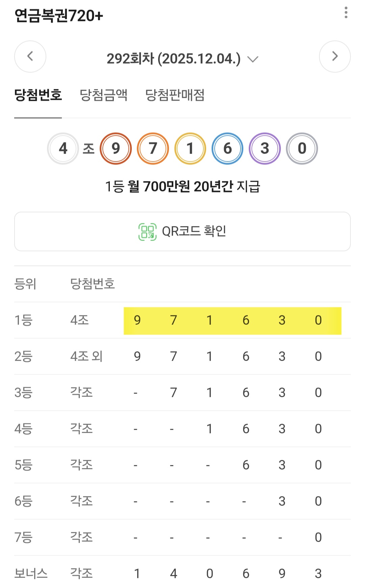Tap the orange ball numbered 7
365x588 pixels.
153,149
